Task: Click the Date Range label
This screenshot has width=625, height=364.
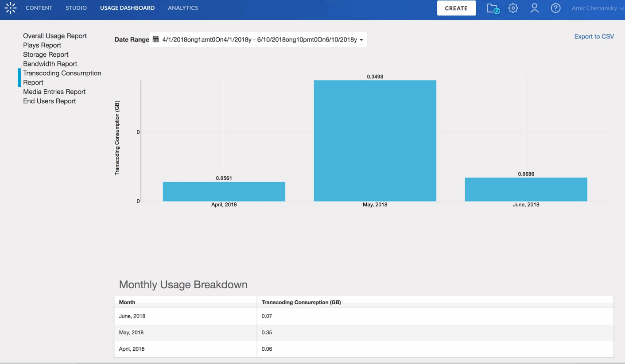Action: pyautogui.click(x=132, y=39)
